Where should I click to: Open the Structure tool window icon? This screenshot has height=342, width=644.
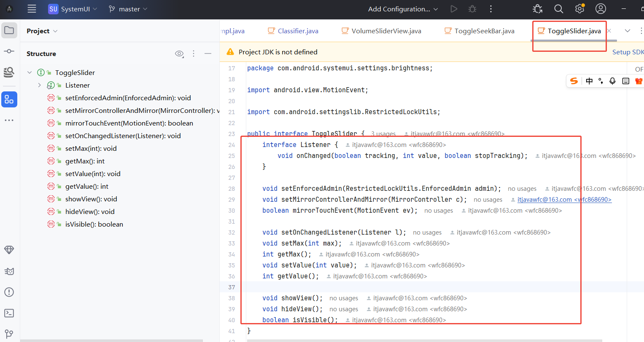[x=9, y=99]
